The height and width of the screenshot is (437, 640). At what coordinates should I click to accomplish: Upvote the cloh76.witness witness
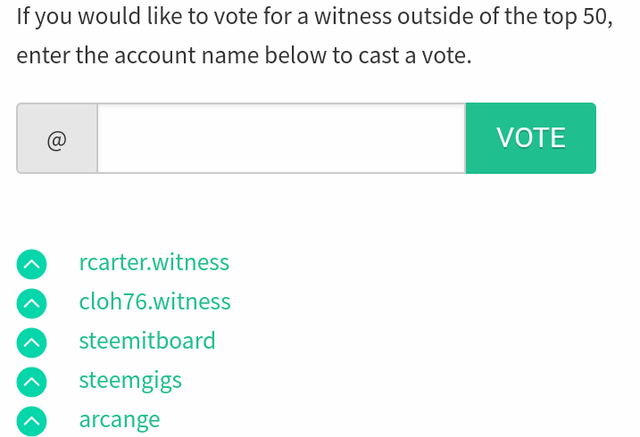point(31,303)
